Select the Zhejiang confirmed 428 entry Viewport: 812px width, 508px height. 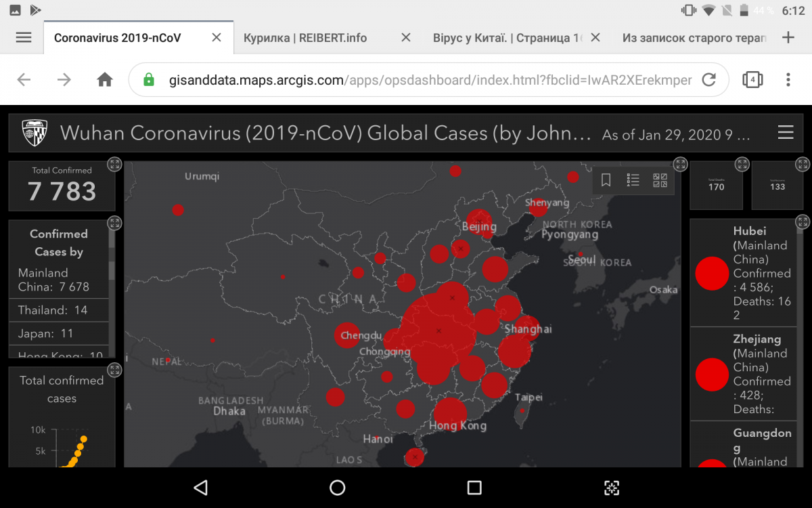pyautogui.click(x=743, y=375)
